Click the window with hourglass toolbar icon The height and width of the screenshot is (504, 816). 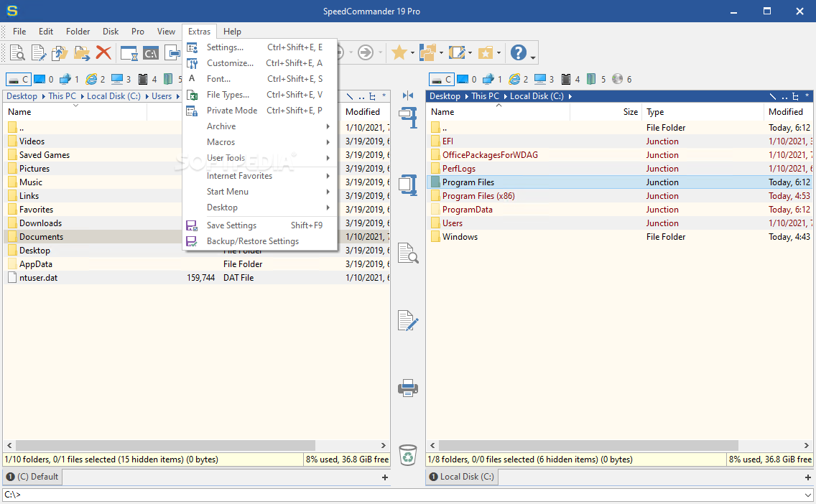(x=129, y=53)
